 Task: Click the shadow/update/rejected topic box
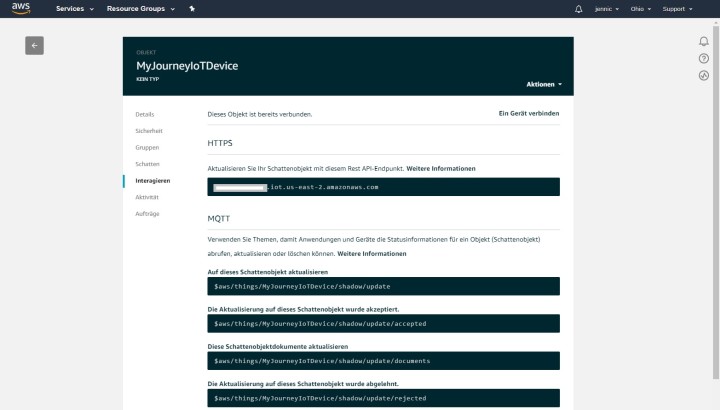pos(383,398)
